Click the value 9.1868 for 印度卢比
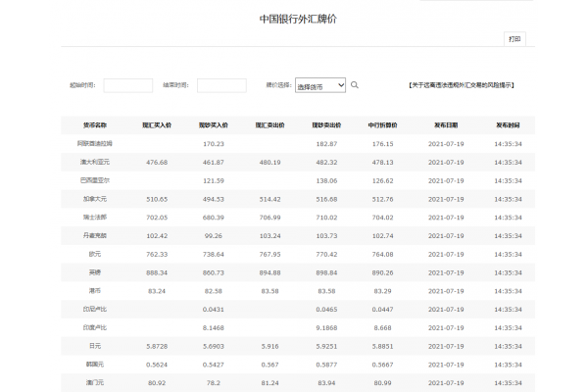The width and height of the screenshot is (588, 392). 326,327
